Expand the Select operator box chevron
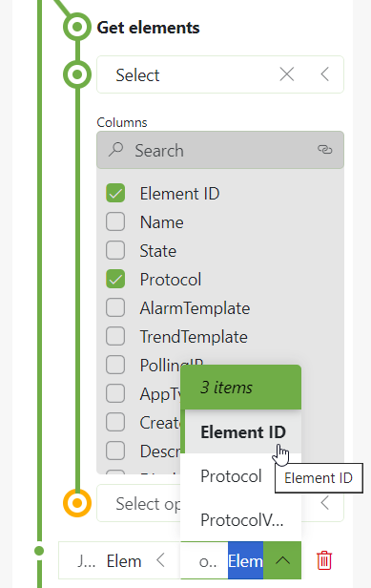This screenshot has height=588, width=371. 325,503
